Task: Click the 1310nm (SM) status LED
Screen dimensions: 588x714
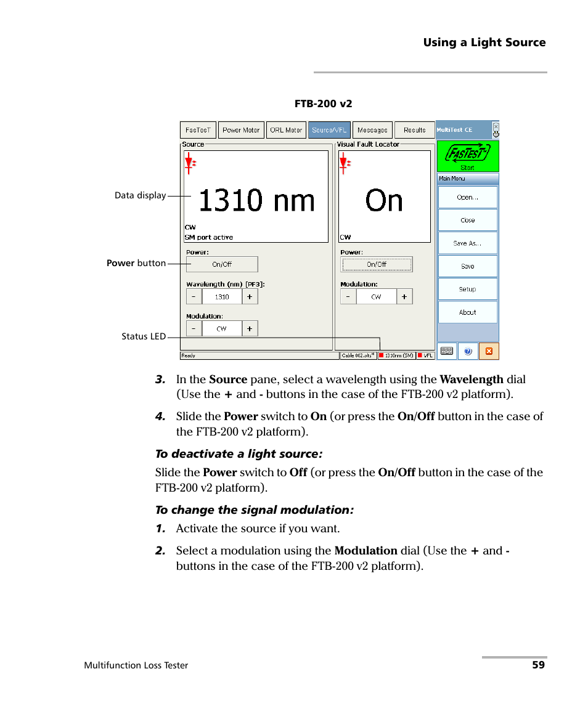Action: pyautogui.click(x=396, y=355)
